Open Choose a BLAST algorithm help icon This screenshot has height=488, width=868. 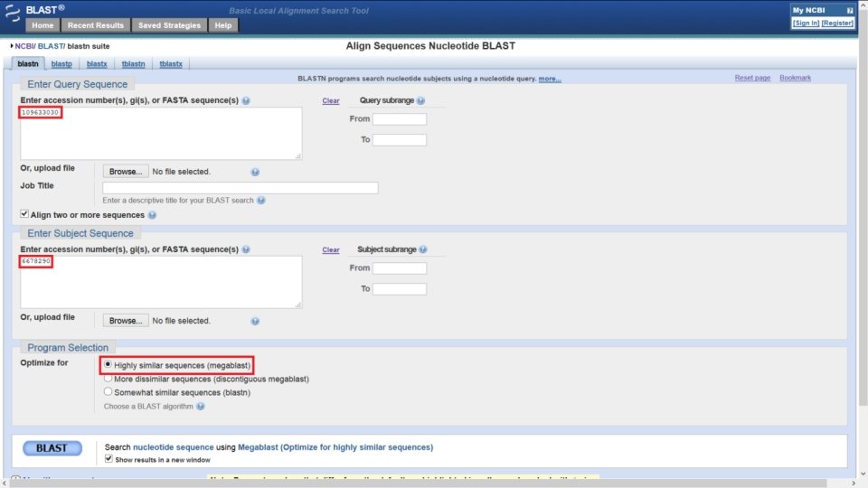pyautogui.click(x=201, y=407)
